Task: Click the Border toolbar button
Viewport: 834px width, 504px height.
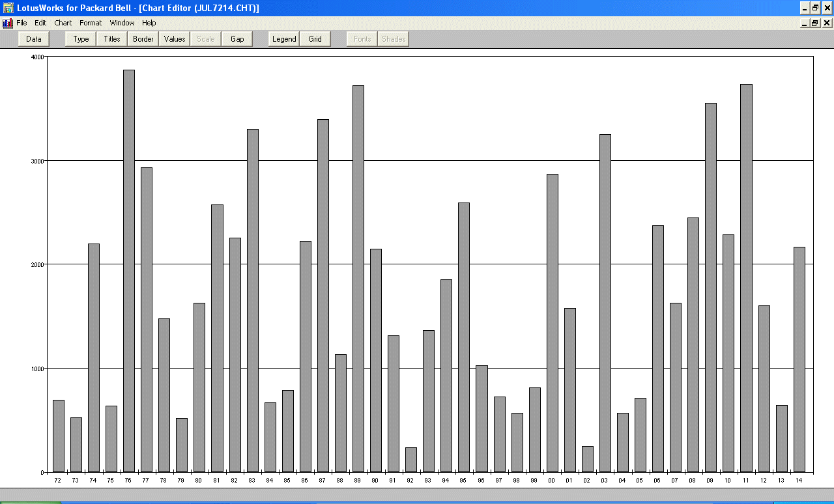Action: click(143, 39)
